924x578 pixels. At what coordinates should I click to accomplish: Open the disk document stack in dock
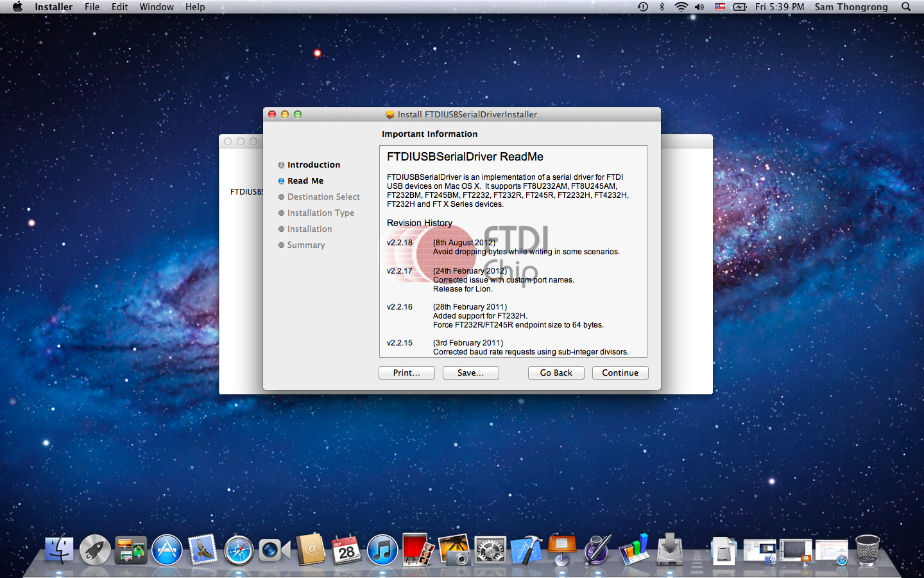coord(724,550)
